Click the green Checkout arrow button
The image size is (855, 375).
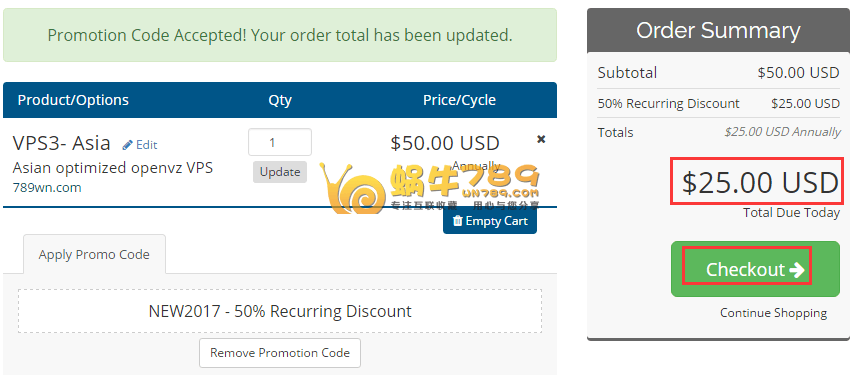tap(755, 269)
